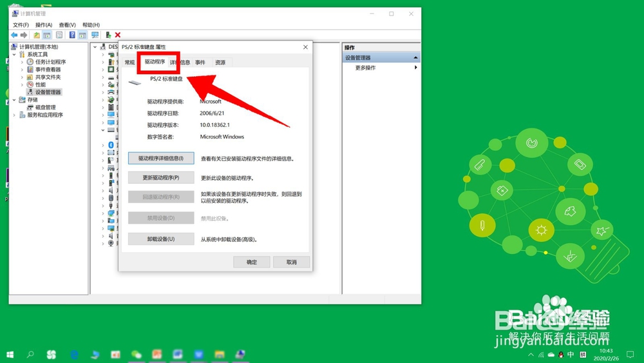Image resolution: width=644 pixels, height=363 pixels.
Task: Collapse the DES computer node in device tree
Action: tap(95, 47)
